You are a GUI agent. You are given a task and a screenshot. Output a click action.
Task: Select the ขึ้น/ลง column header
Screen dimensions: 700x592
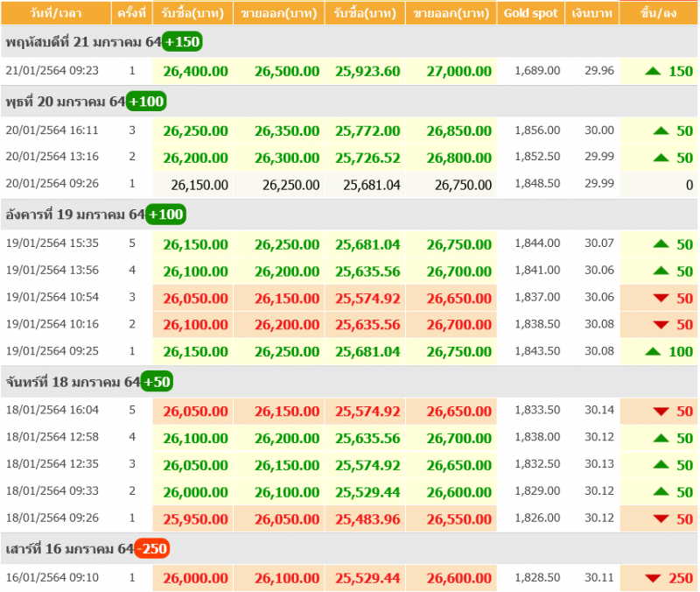(658, 13)
